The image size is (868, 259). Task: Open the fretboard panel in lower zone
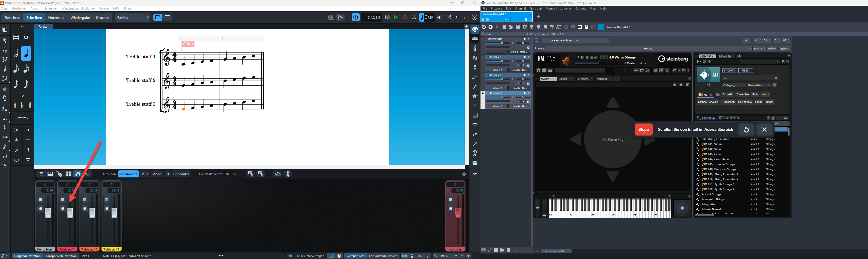tap(59, 174)
